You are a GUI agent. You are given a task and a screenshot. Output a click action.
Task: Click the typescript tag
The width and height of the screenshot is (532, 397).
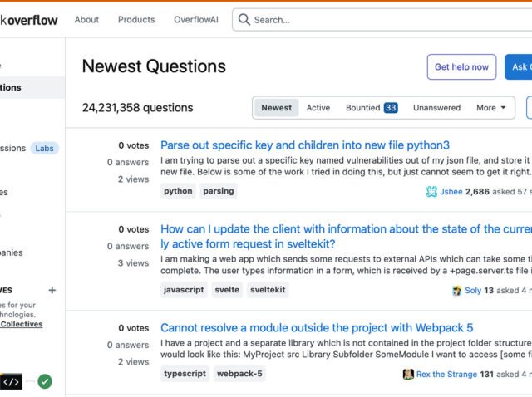click(x=185, y=374)
